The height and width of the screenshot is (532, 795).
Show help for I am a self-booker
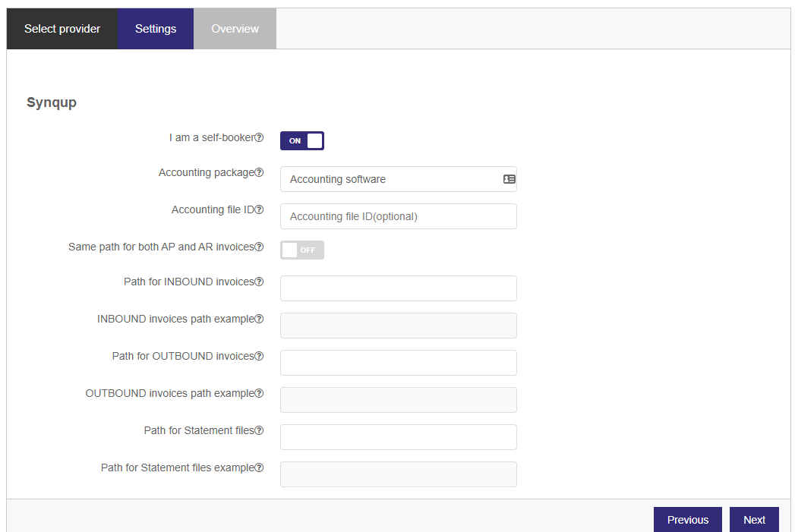point(259,137)
